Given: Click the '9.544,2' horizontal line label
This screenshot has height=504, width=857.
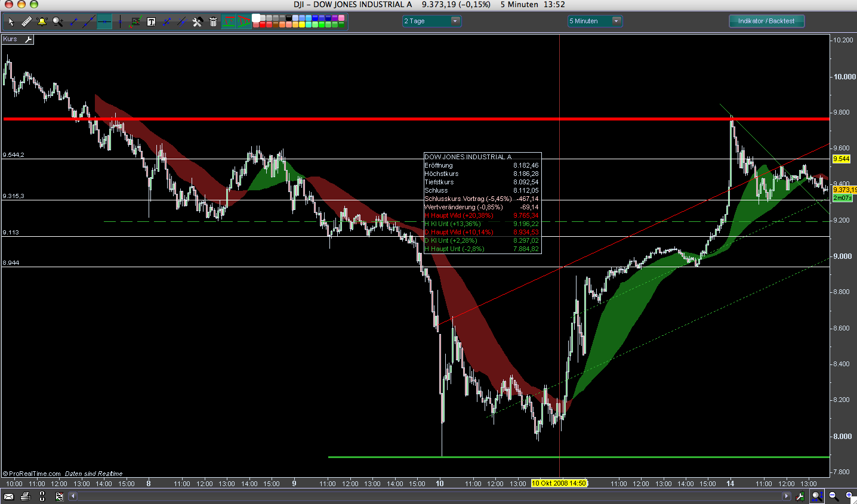Looking at the screenshot, I should [13, 154].
